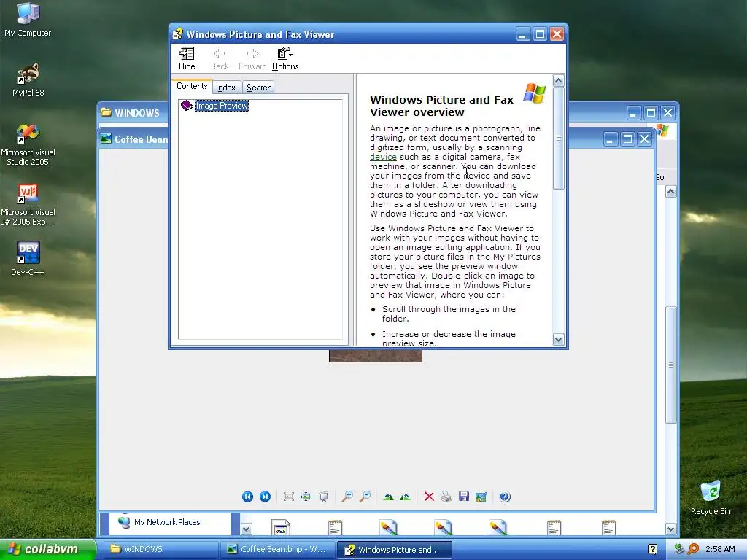Click the magnifier icon in system tray
This screenshot has width=747, height=560.
point(694,549)
